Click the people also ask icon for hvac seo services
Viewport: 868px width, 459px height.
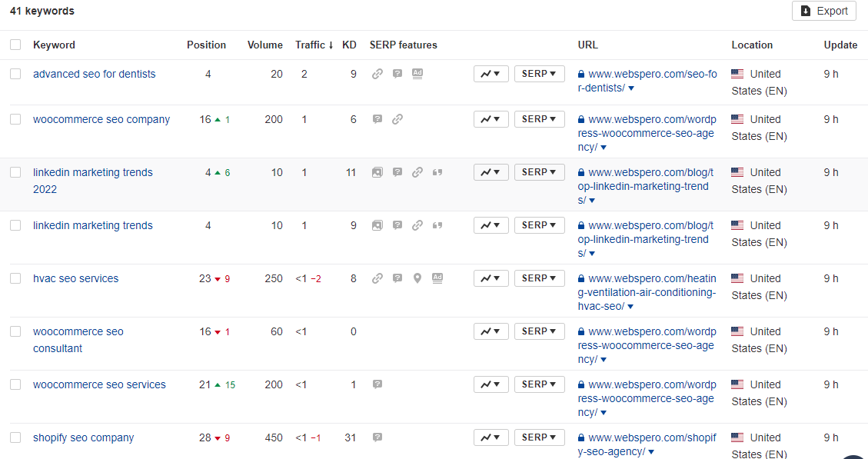(397, 278)
